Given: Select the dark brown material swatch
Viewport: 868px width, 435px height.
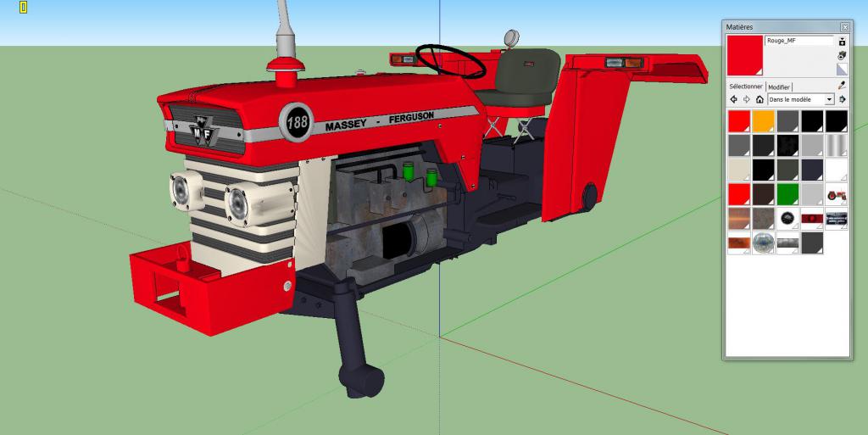Looking at the screenshot, I should (x=763, y=195).
